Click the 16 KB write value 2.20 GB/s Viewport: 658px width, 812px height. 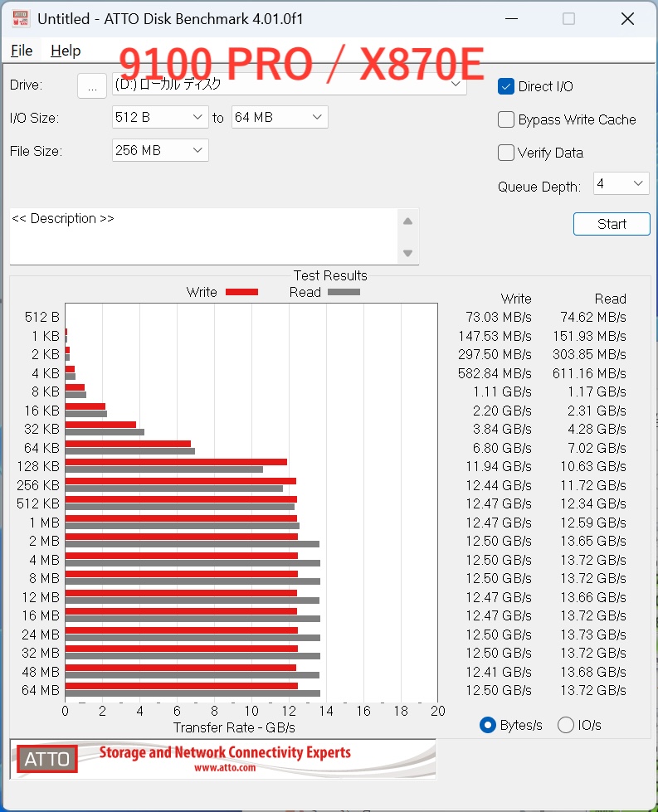tap(502, 411)
